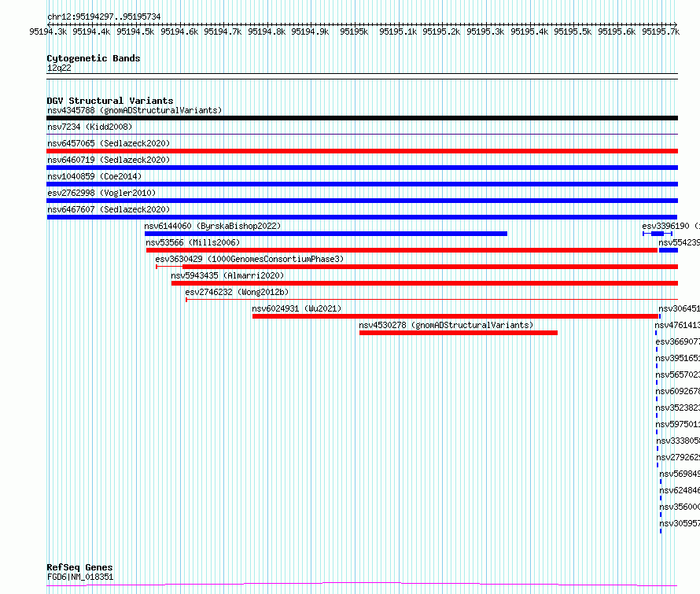The height and width of the screenshot is (594, 700).
Task: Click the 95195.5k ruler label
Action: pos(573,31)
